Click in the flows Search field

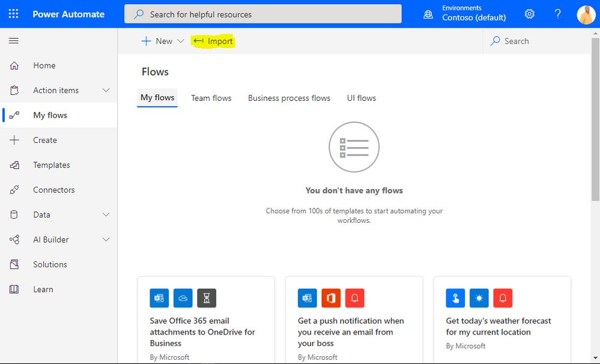coord(536,41)
